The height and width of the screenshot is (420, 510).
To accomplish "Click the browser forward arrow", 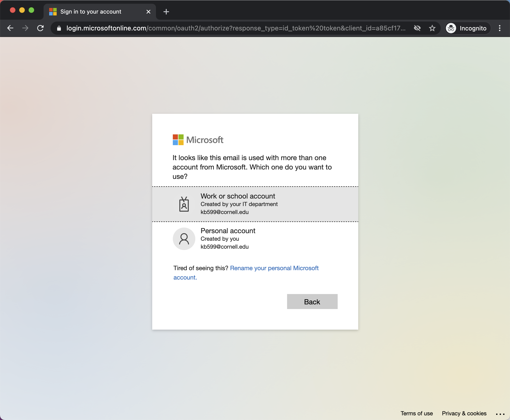I will click(25, 28).
